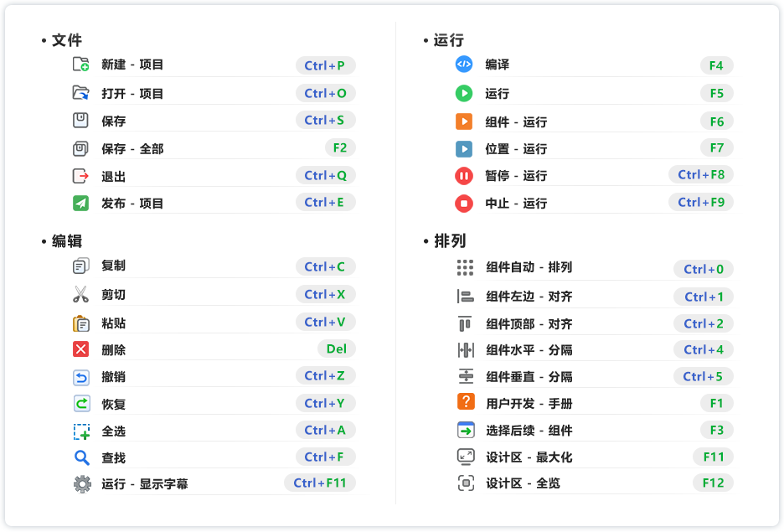Screen dimensions: 784x532
Task: Click the green 发布 - 项目 icon
Action: pyautogui.click(x=80, y=203)
